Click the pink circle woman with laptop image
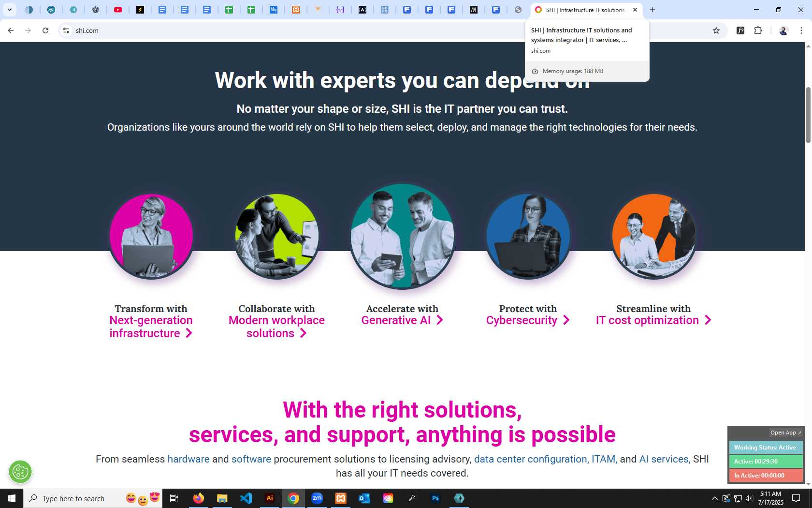 tap(151, 237)
